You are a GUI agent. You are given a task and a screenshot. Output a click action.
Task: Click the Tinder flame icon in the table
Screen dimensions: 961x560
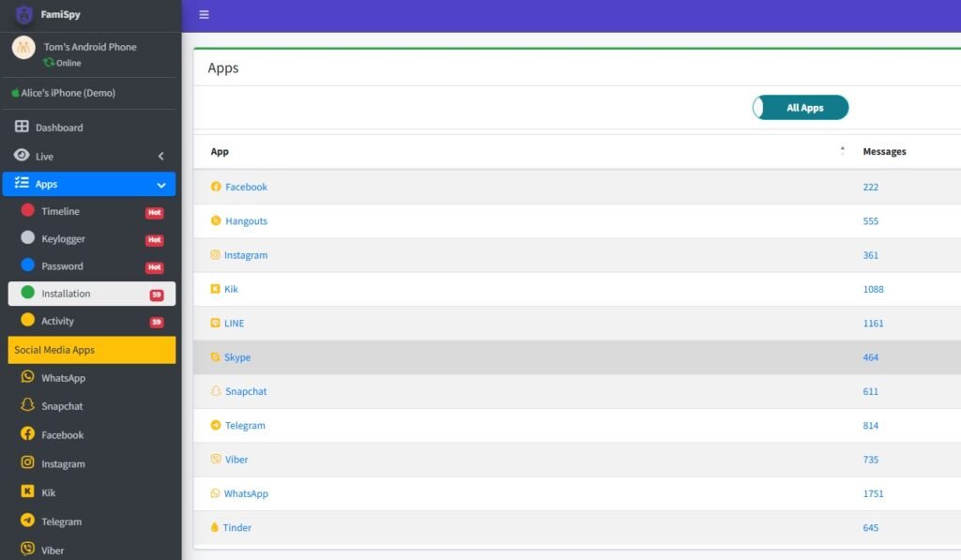tap(215, 527)
